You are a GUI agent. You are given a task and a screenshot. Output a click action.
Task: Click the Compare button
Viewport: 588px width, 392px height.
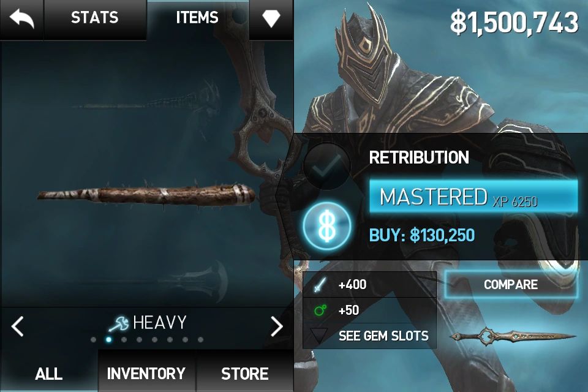click(511, 284)
